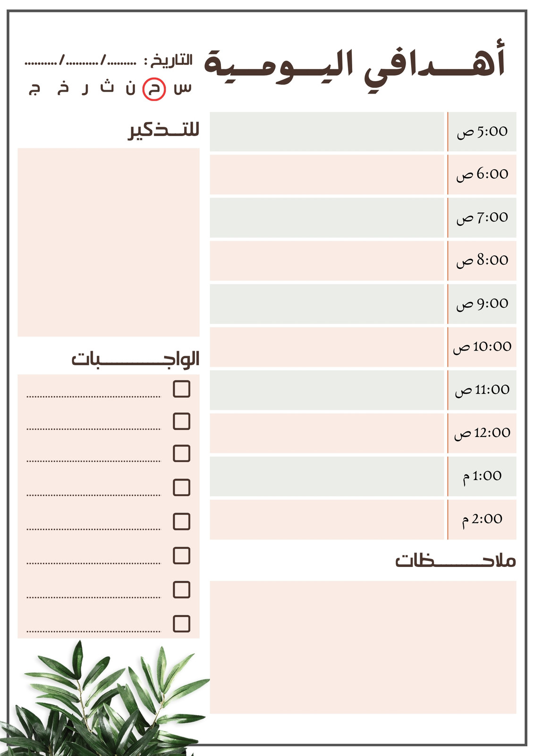
Task: Tick the third task checkbox
Action: pos(181,453)
